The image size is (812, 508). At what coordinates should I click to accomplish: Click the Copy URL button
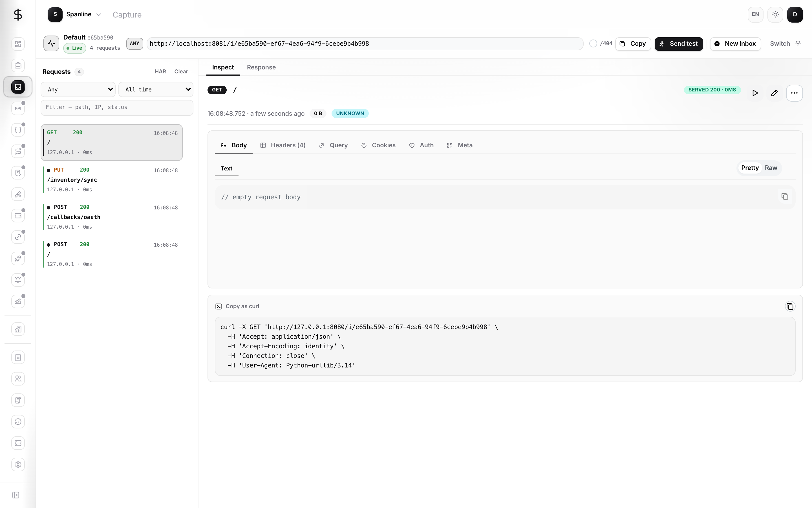(x=633, y=44)
